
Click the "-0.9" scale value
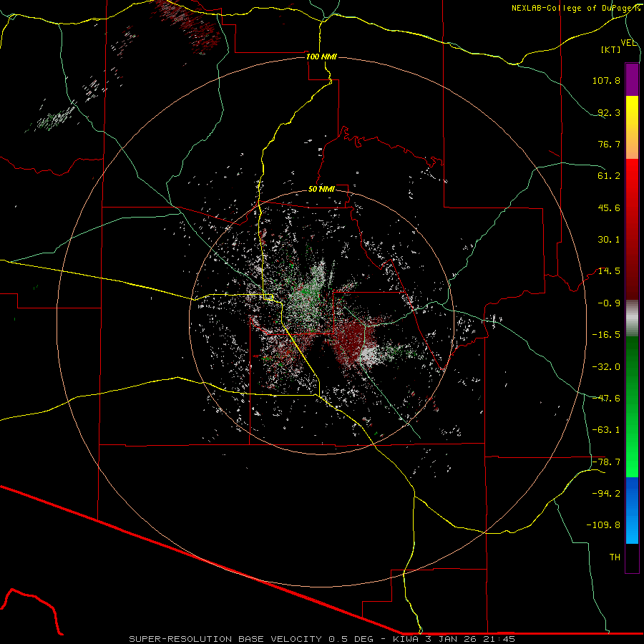[609, 303]
